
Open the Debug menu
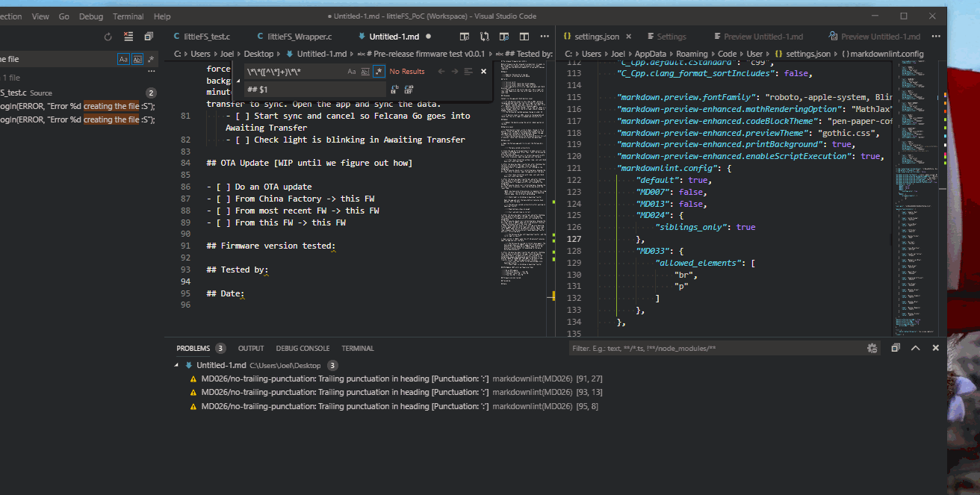(91, 16)
